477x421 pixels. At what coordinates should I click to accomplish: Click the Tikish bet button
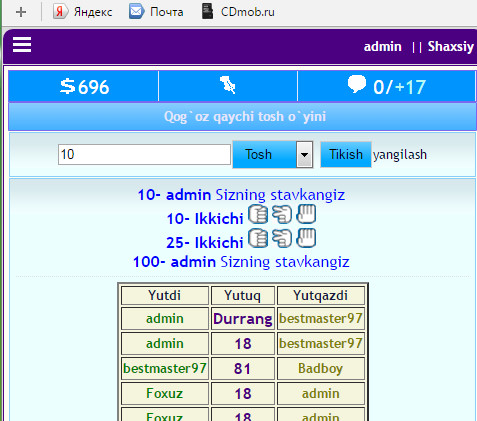tap(346, 154)
